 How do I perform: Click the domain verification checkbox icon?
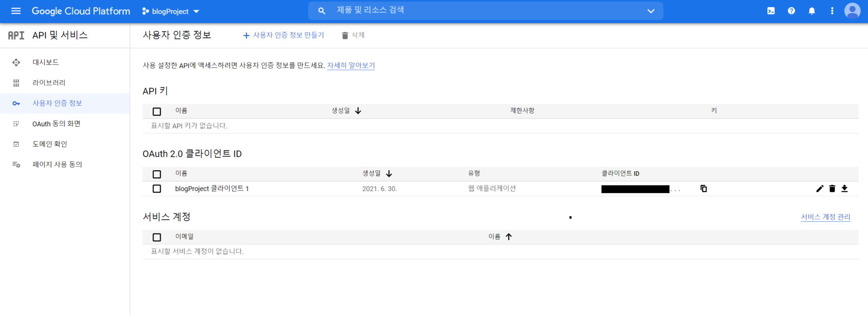click(x=16, y=144)
